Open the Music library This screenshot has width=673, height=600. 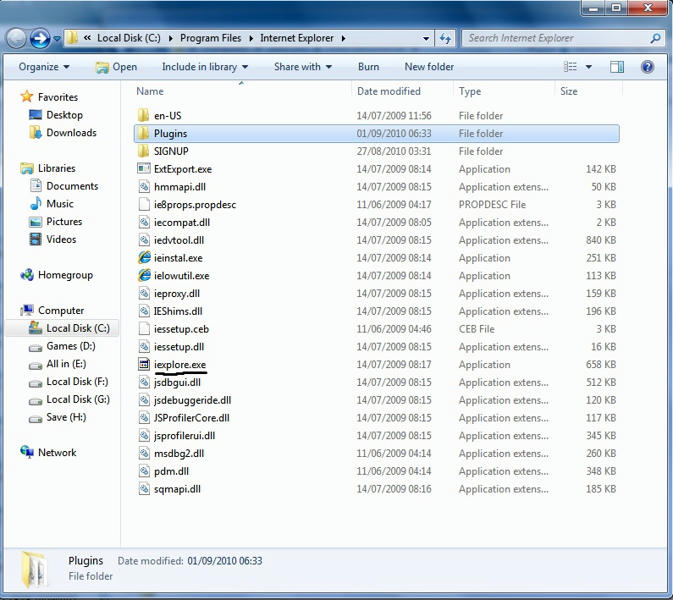(x=60, y=203)
